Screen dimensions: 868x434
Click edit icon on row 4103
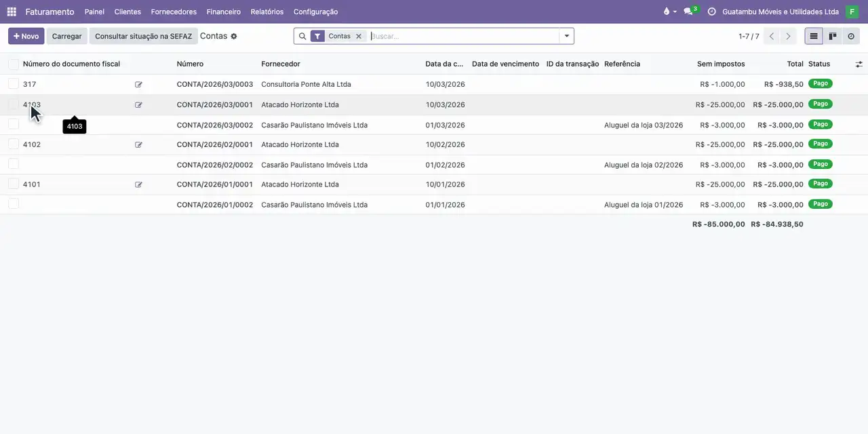139,105
